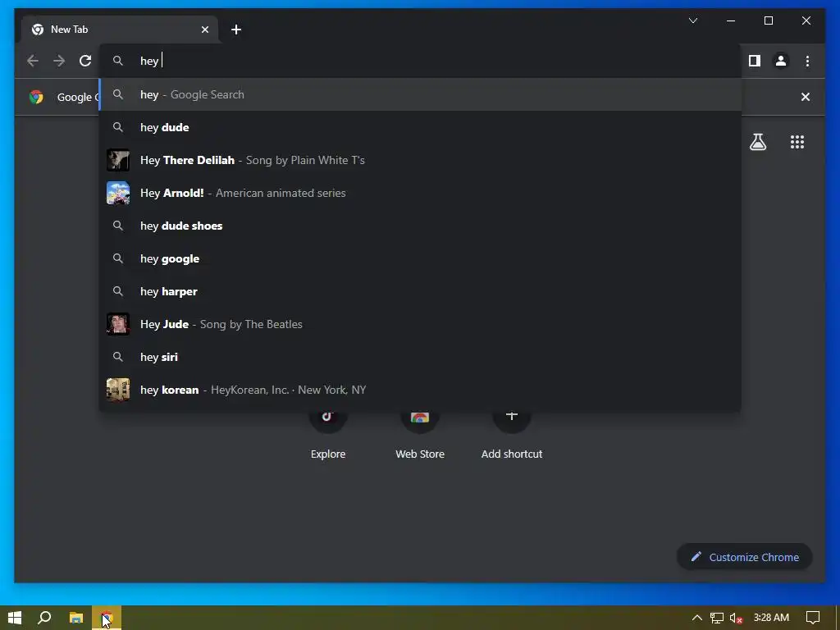The width and height of the screenshot is (840, 630).
Task: Click the muted volume tray icon
Action: [736, 618]
